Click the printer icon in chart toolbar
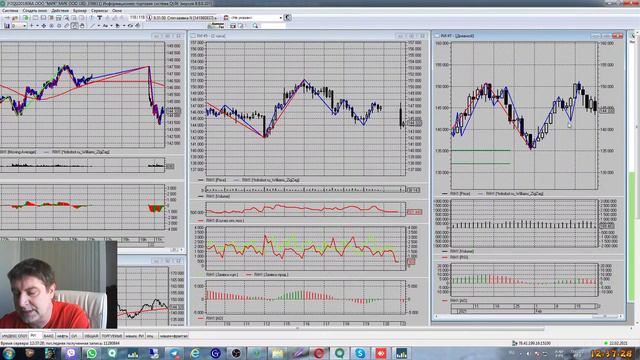The image size is (640, 360). point(138,26)
